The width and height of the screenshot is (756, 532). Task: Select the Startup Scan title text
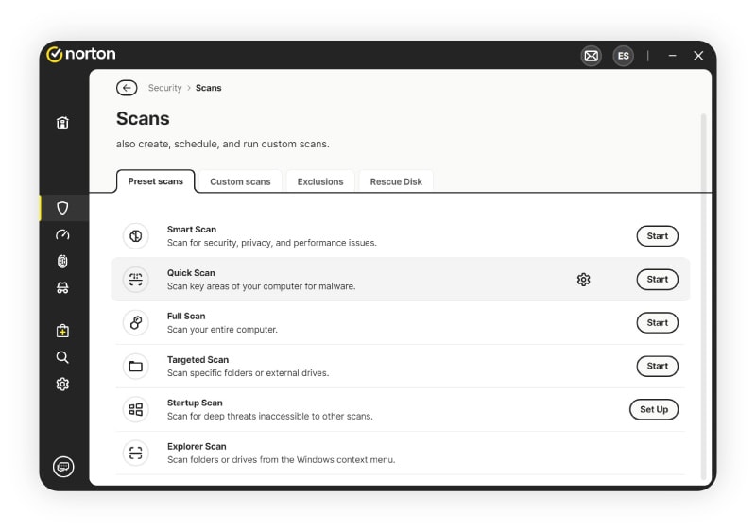[x=195, y=403]
